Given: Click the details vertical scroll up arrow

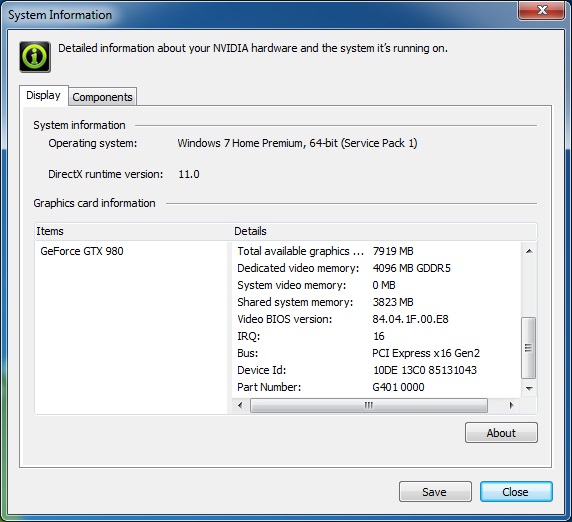Looking at the screenshot, I should [x=529, y=251].
